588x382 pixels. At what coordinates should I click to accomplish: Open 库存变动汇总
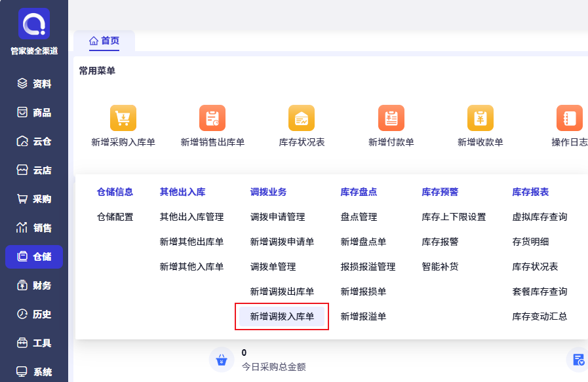(x=539, y=316)
